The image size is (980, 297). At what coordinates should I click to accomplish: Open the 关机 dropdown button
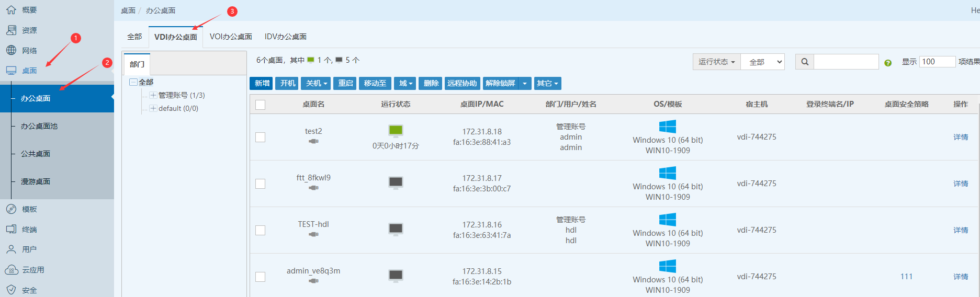317,83
